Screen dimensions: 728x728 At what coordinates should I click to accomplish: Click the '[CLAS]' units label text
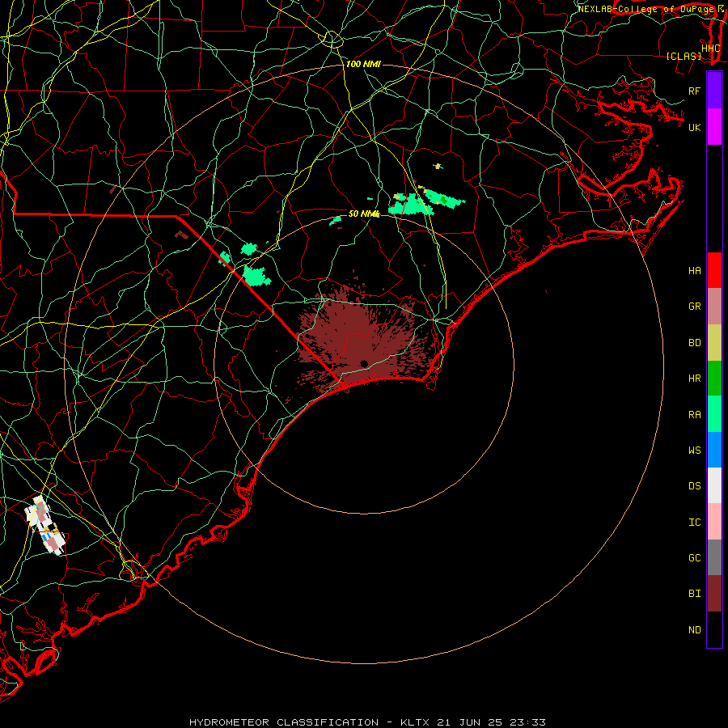684,57
